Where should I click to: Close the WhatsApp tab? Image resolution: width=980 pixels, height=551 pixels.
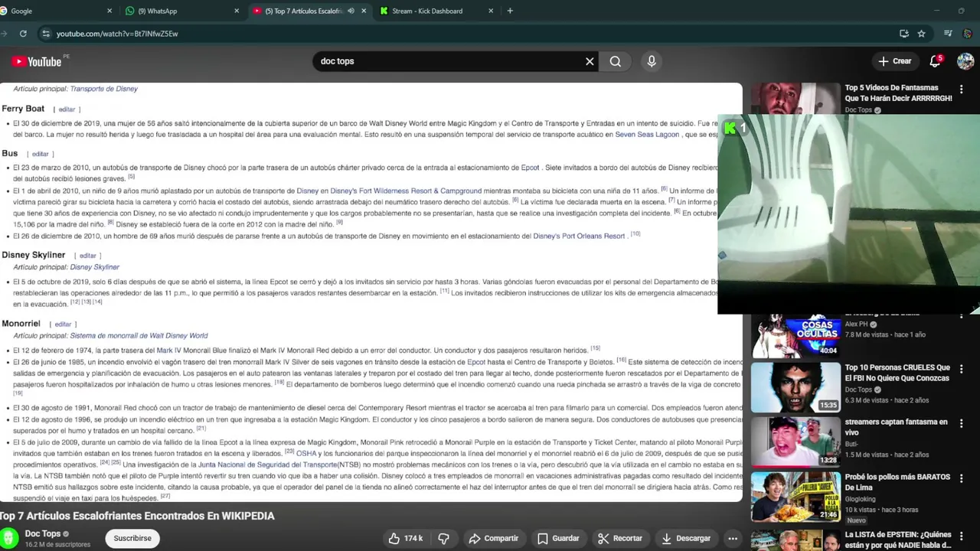237,11
